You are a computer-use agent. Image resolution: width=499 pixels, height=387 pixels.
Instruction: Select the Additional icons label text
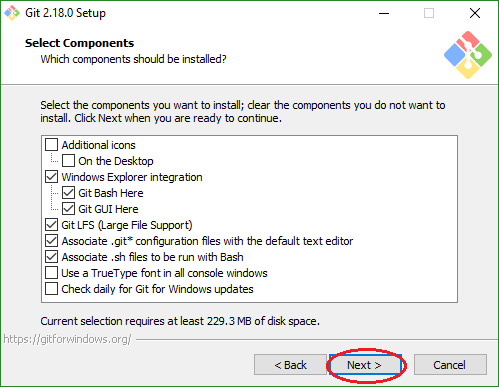[99, 145]
